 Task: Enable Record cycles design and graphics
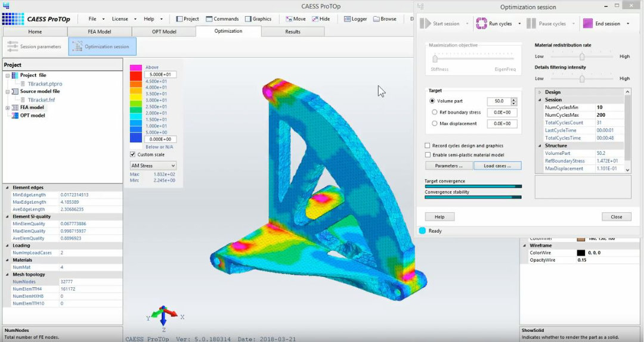tap(428, 145)
